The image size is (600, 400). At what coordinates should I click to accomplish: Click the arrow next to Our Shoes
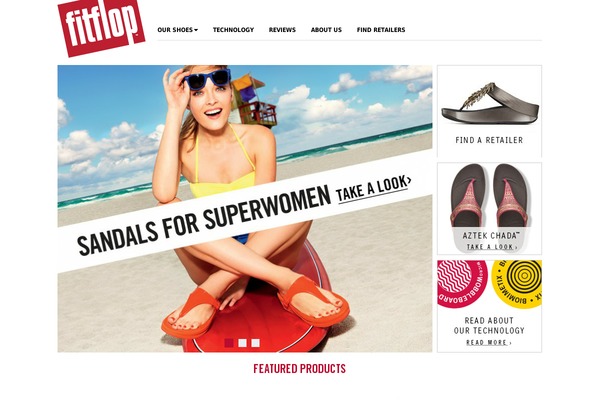196,30
